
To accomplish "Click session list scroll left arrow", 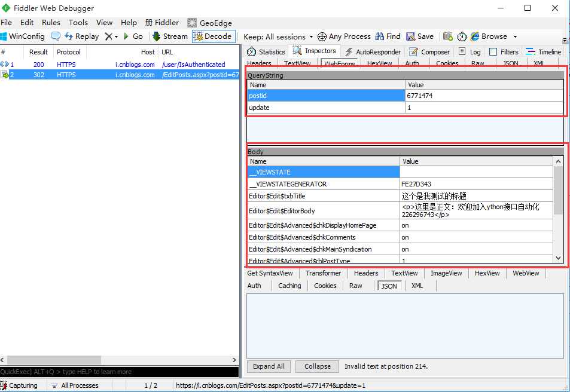I will click(x=2, y=360).
